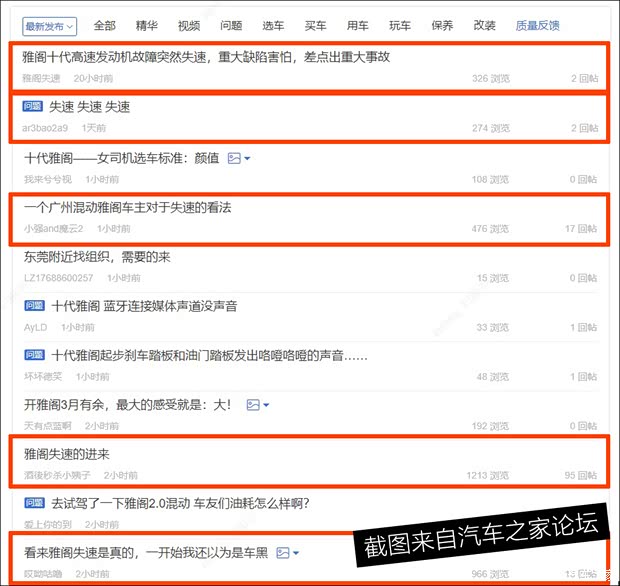Open the 最新发布 sort dropdown
This screenshot has height=586, width=620.
pyautogui.click(x=49, y=26)
